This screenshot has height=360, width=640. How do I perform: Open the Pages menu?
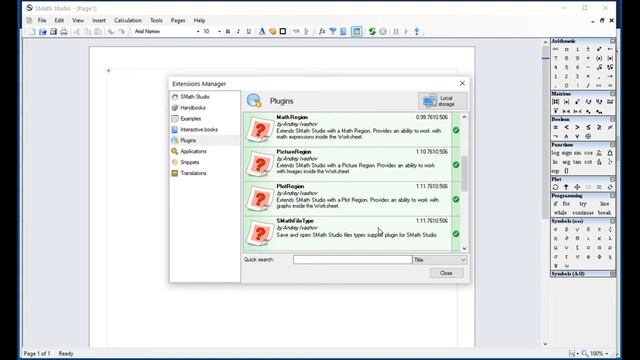pyautogui.click(x=178, y=20)
